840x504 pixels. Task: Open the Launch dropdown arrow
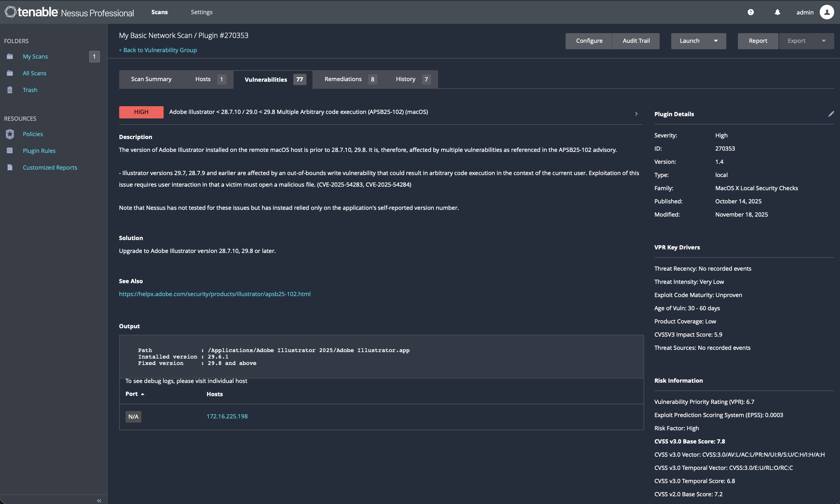pos(716,41)
